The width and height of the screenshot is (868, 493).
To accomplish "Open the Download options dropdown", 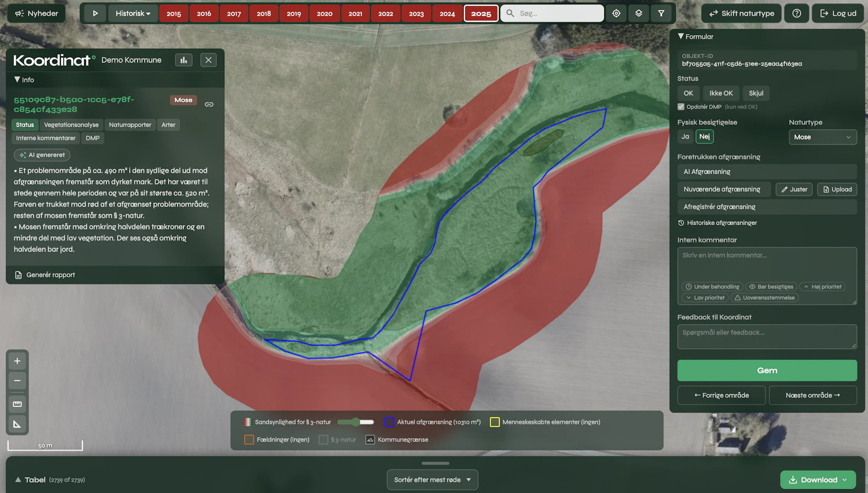I will 818,480.
